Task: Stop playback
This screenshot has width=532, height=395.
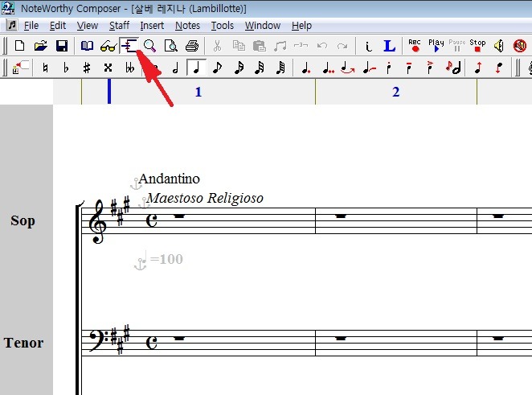Action: coord(477,45)
